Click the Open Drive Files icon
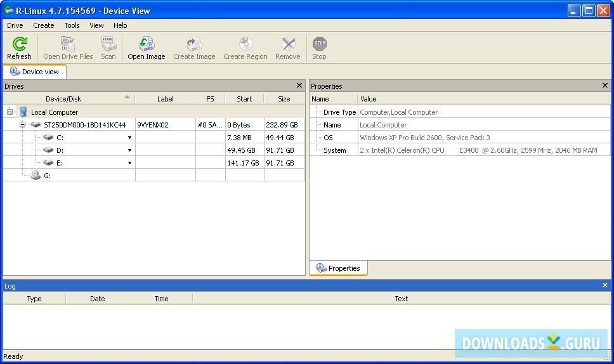 pos(68,44)
